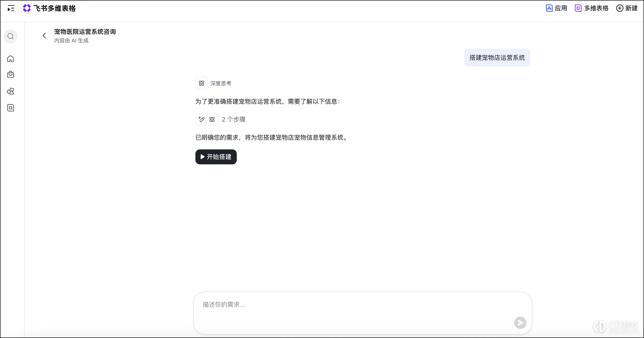644x338 pixels.
Task: Click the 深度思考 atom icon
Action: [201, 83]
